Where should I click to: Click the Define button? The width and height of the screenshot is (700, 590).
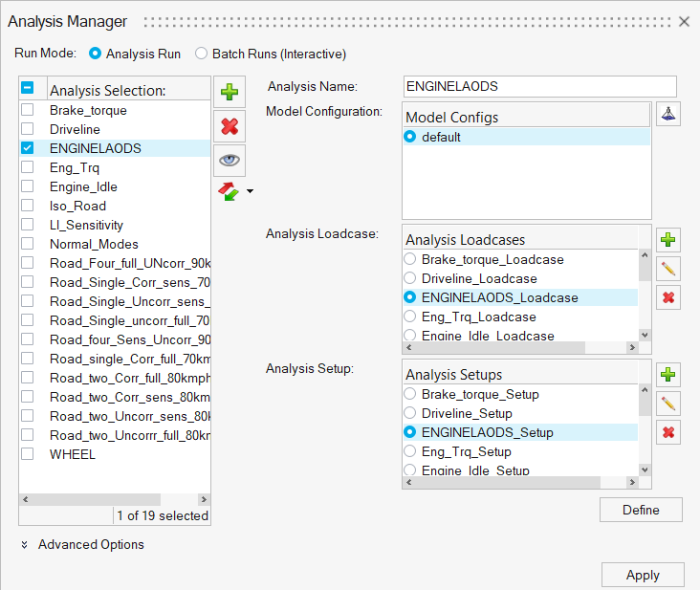tap(641, 510)
